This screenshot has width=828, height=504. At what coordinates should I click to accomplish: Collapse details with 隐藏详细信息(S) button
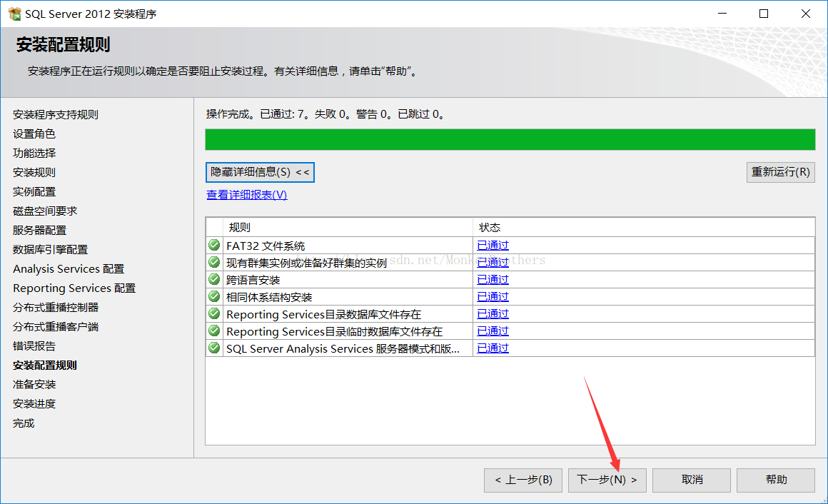260,172
